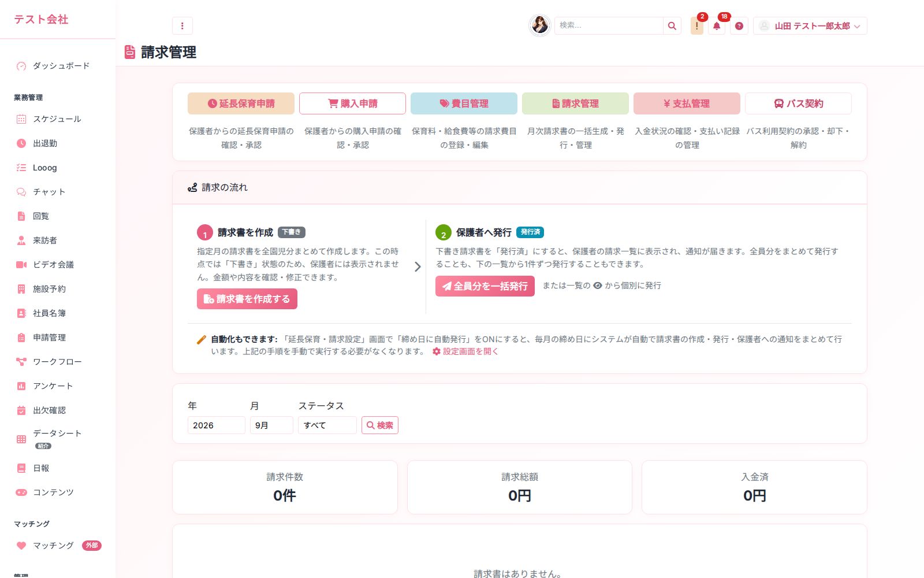Click the 全員分を一括発行 button
924x578 pixels.
point(485,286)
